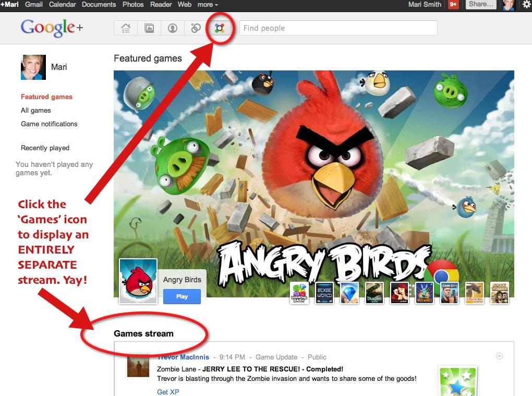Select the Dragon Age Legends game thumbnail
The height and width of the screenshot is (396, 532).
(475, 293)
